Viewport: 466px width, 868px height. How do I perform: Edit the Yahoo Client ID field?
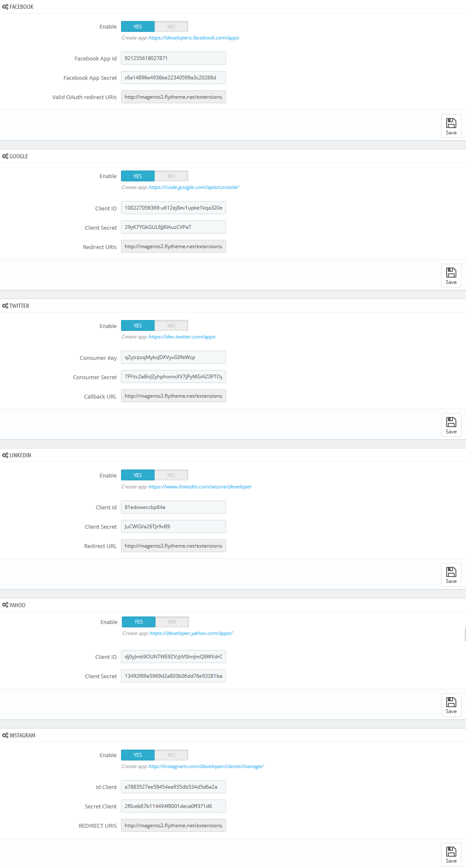[x=174, y=657]
